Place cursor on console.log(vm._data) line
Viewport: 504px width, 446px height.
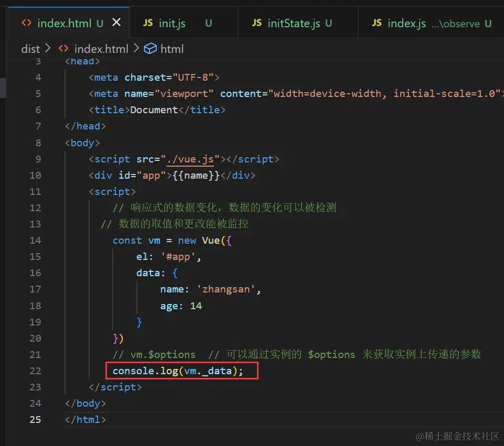coord(178,371)
